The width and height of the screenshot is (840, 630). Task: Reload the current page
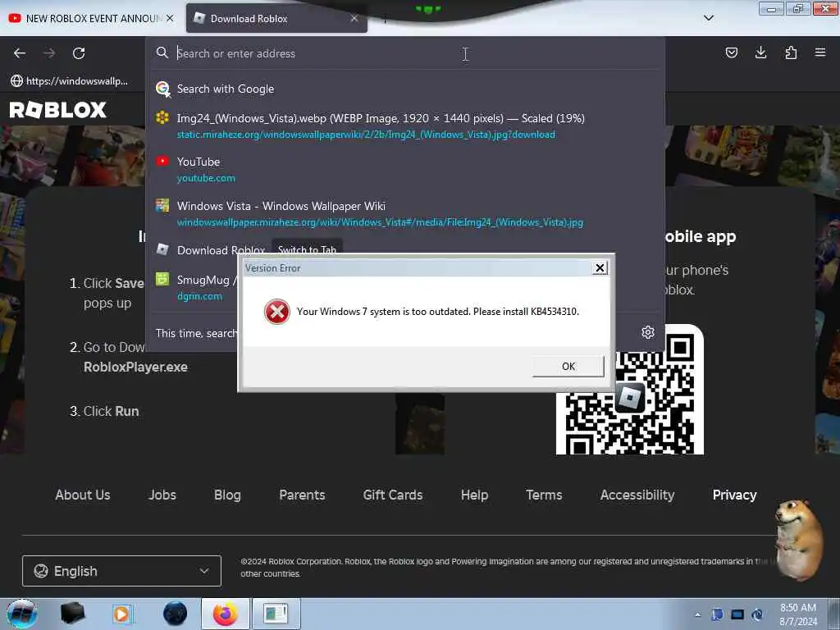79,53
